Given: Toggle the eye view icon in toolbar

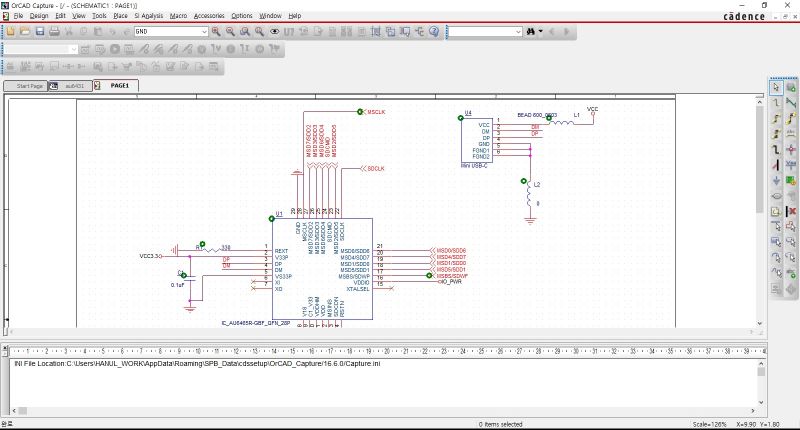Looking at the screenshot, I should tap(275, 32).
